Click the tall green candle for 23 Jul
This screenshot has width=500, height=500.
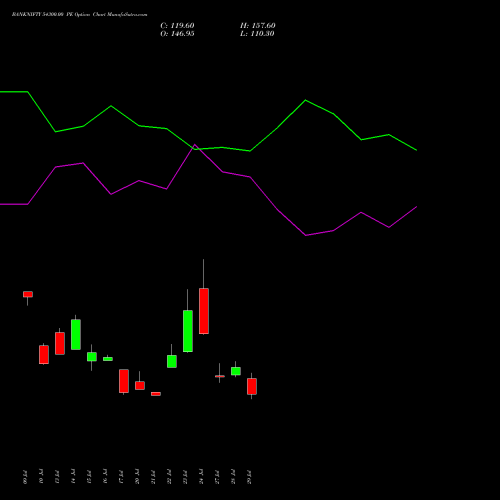coord(188,331)
